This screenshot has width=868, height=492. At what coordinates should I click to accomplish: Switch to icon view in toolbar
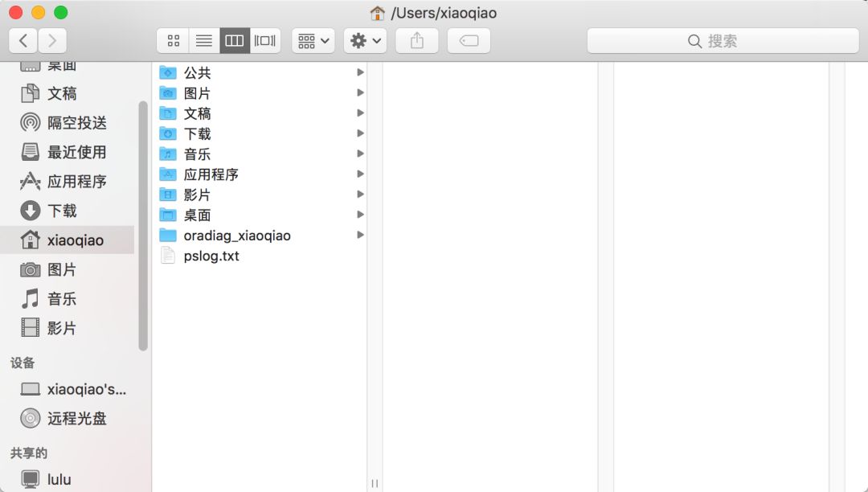pos(173,41)
